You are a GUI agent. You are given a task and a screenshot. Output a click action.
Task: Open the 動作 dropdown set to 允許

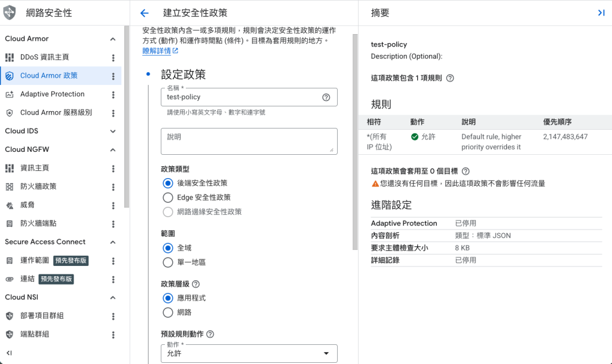[x=249, y=353]
